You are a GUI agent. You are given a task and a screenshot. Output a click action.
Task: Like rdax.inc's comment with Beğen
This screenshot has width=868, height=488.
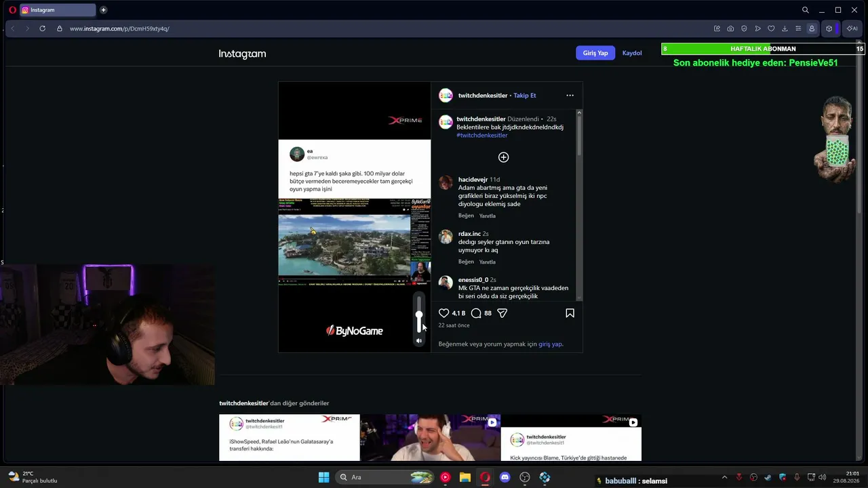click(x=466, y=262)
